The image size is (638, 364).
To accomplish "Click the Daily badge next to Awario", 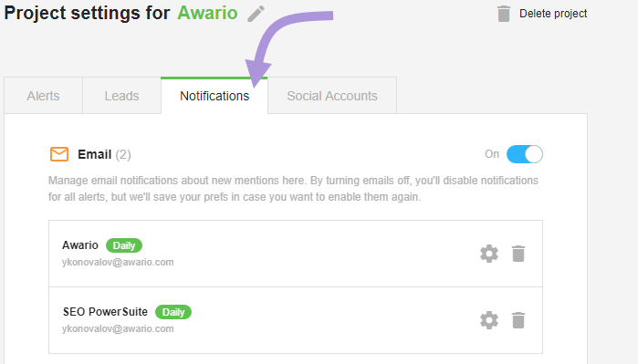I will click(124, 245).
